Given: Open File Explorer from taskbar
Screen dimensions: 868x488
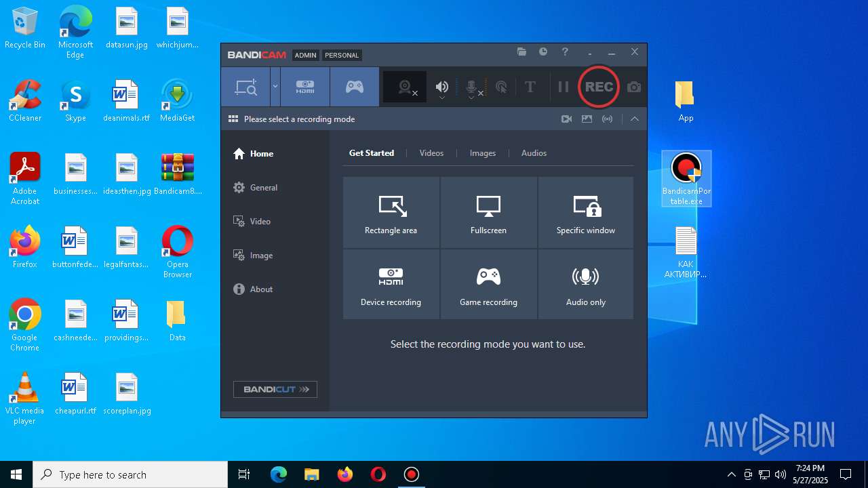Looking at the screenshot, I should coord(312,474).
